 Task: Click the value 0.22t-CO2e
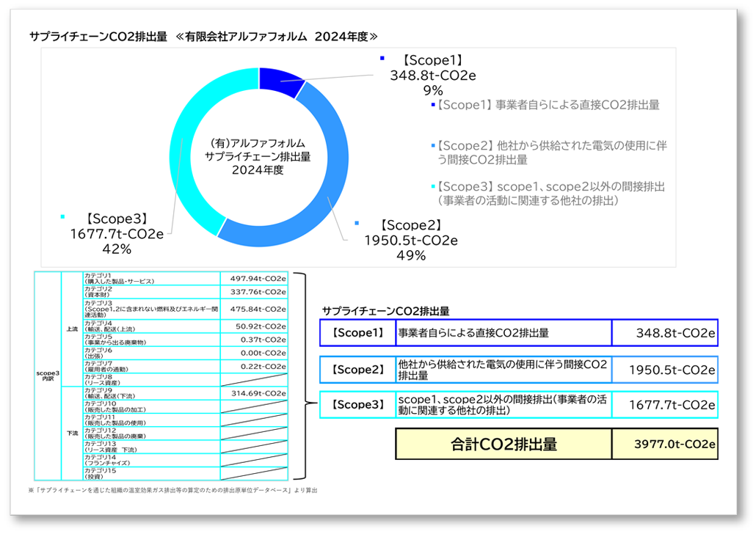[263, 366]
